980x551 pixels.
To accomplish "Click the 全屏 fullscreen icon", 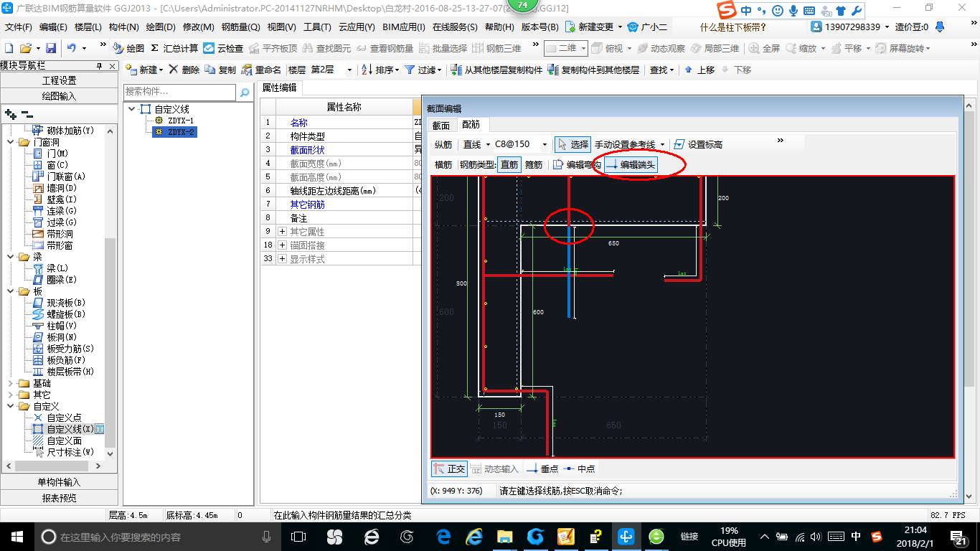I will pos(765,48).
